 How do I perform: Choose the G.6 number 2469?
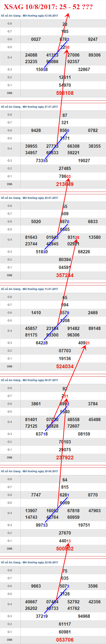pyautogui.click(x=93, y=313)
